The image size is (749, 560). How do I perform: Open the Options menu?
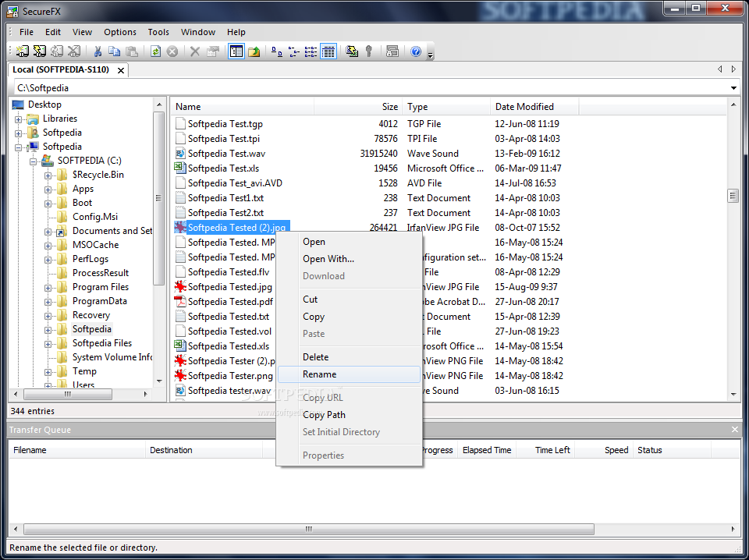click(119, 32)
